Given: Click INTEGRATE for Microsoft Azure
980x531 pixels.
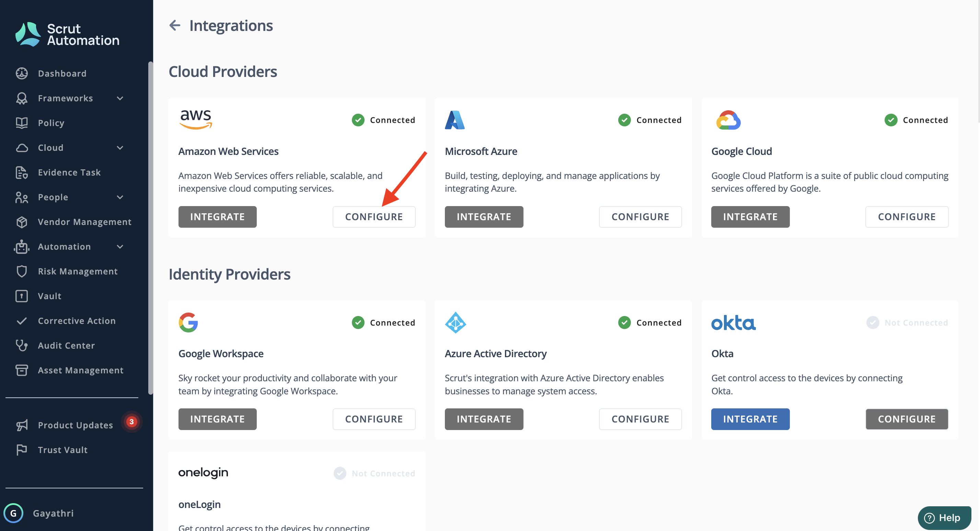Looking at the screenshot, I should click(x=484, y=217).
